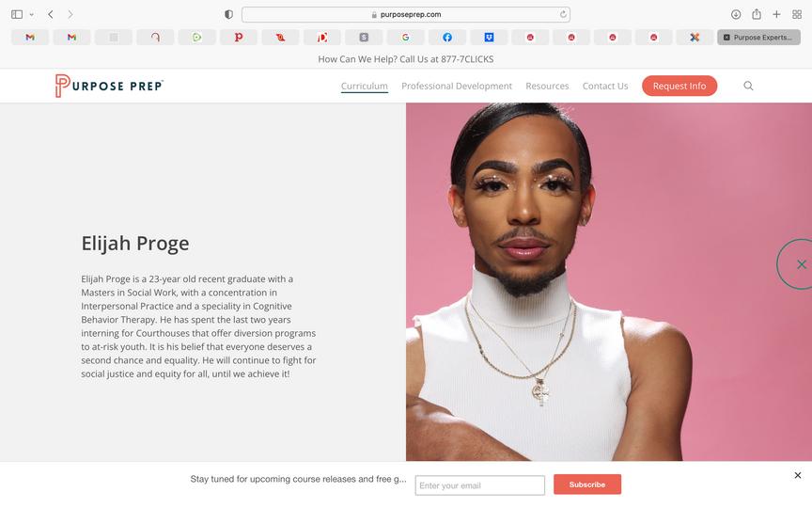Open the Curriculum menu
812x508 pixels.
tap(364, 86)
